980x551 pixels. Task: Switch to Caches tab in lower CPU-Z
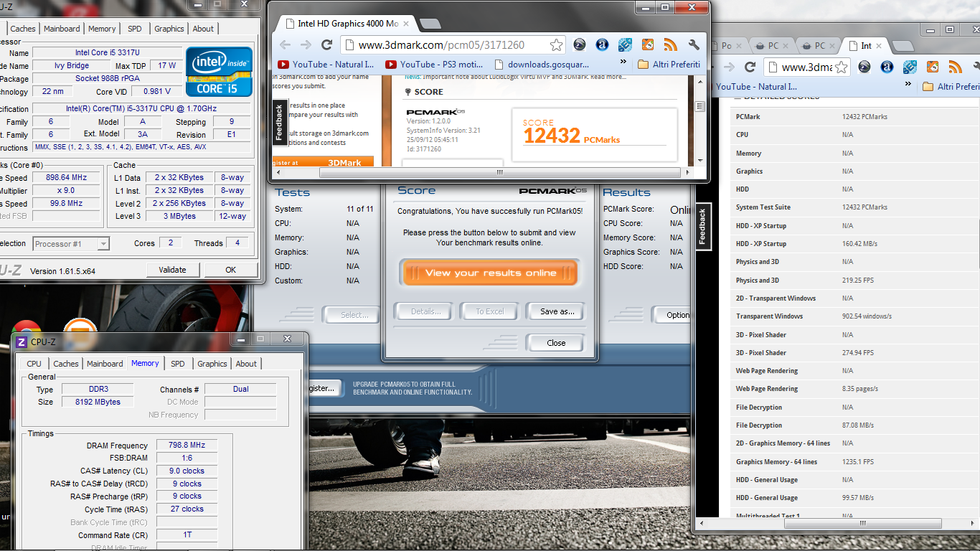65,364
